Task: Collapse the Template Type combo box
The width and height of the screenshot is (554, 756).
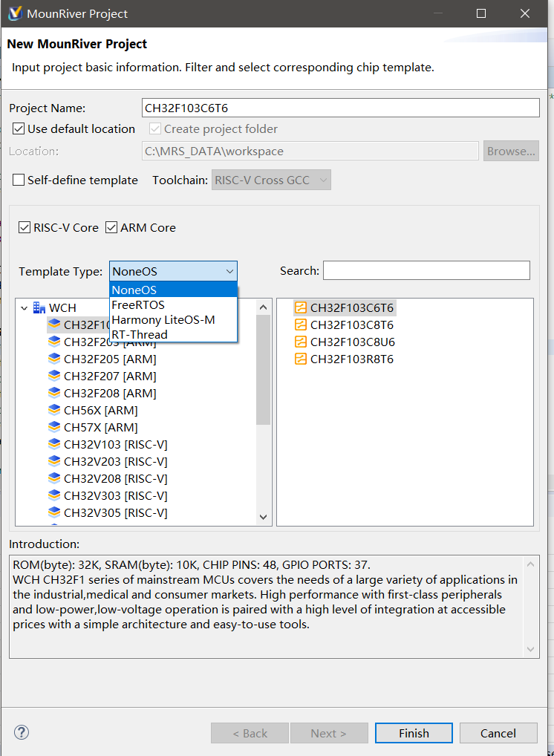Action: (x=230, y=272)
